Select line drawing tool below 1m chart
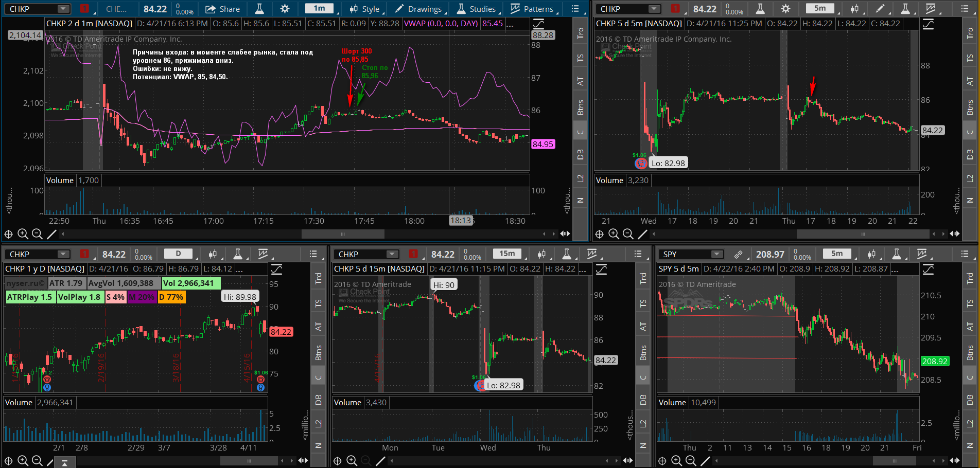The height and width of the screenshot is (468, 980). [51, 234]
